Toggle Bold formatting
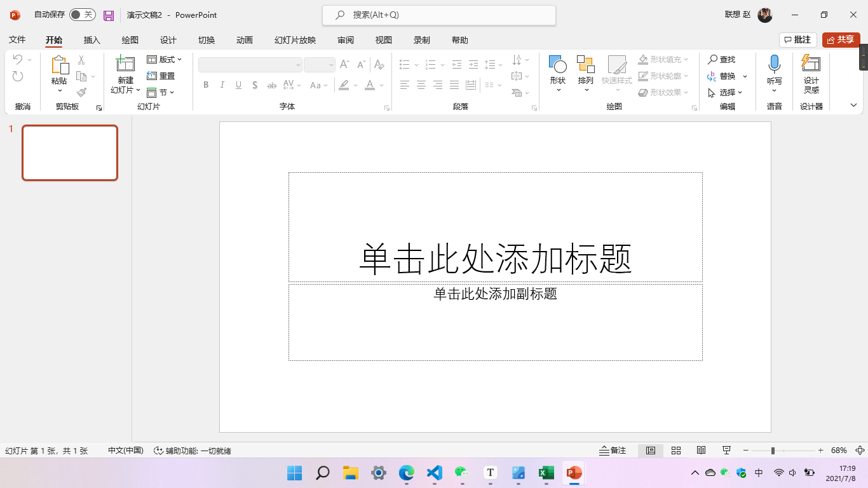 pyautogui.click(x=206, y=85)
